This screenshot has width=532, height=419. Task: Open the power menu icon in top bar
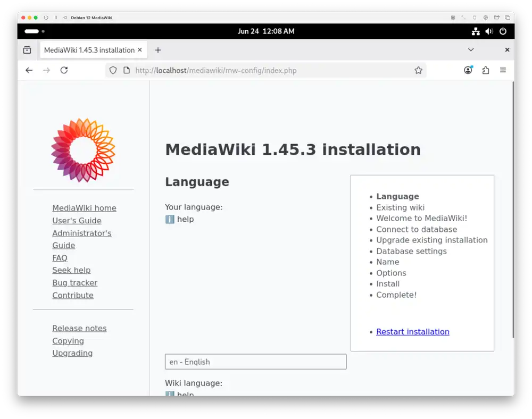pyautogui.click(x=503, y=31)
